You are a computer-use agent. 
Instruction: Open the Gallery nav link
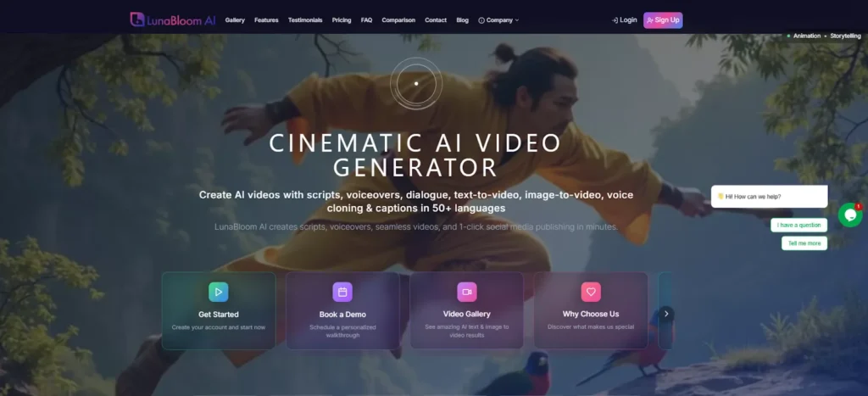click(x=235, y=20)
